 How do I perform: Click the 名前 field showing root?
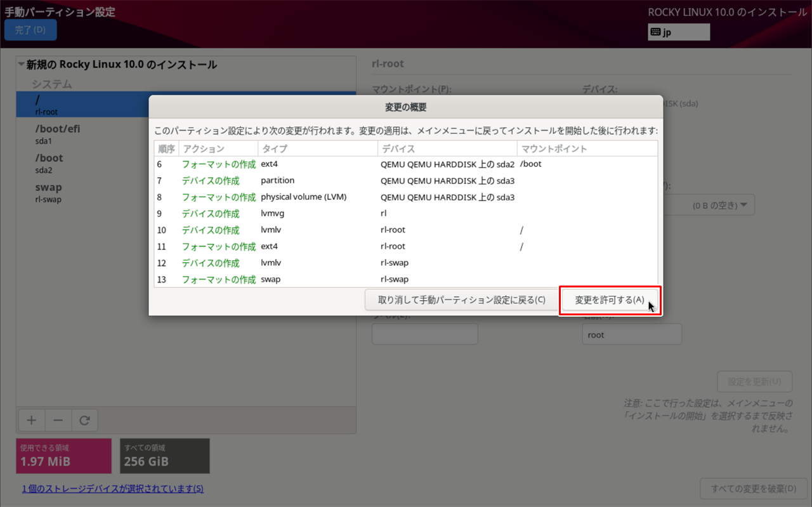point(631,334)
